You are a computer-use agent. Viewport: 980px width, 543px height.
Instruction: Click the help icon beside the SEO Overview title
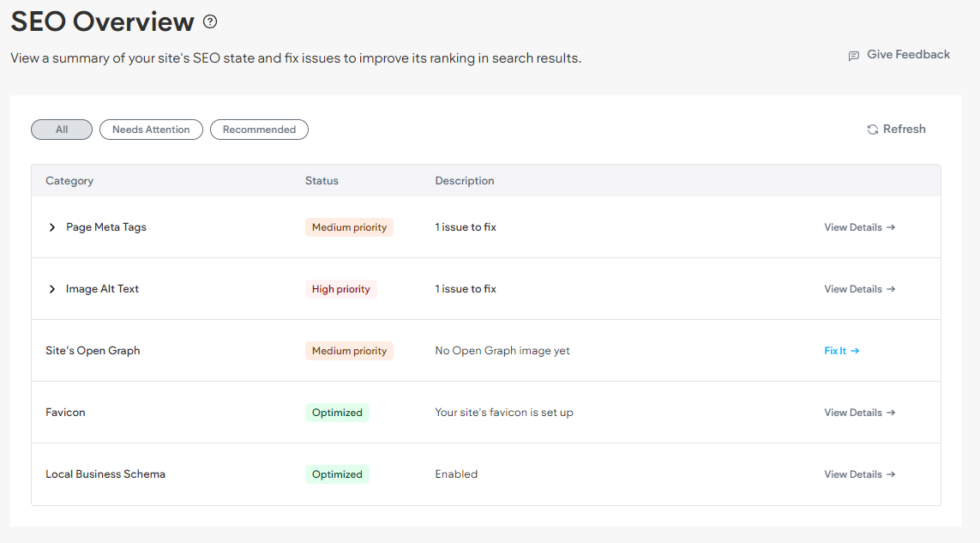point(210,21)
